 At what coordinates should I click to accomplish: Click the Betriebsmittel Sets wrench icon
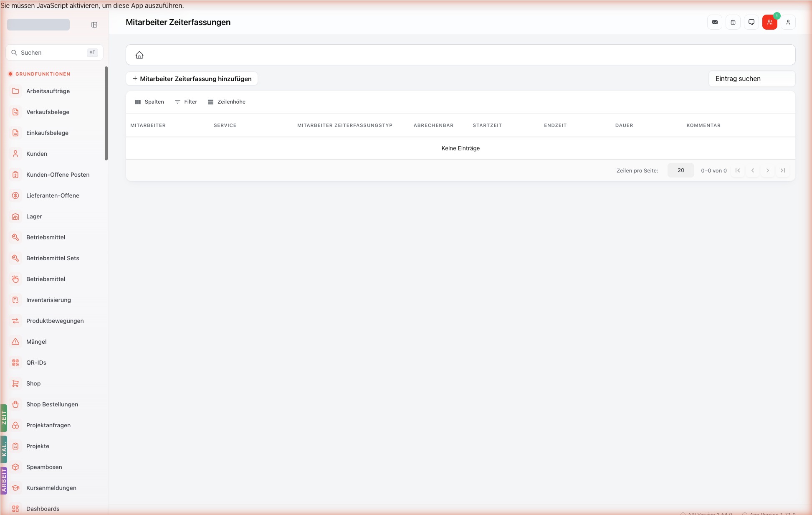tap(15, 258)
